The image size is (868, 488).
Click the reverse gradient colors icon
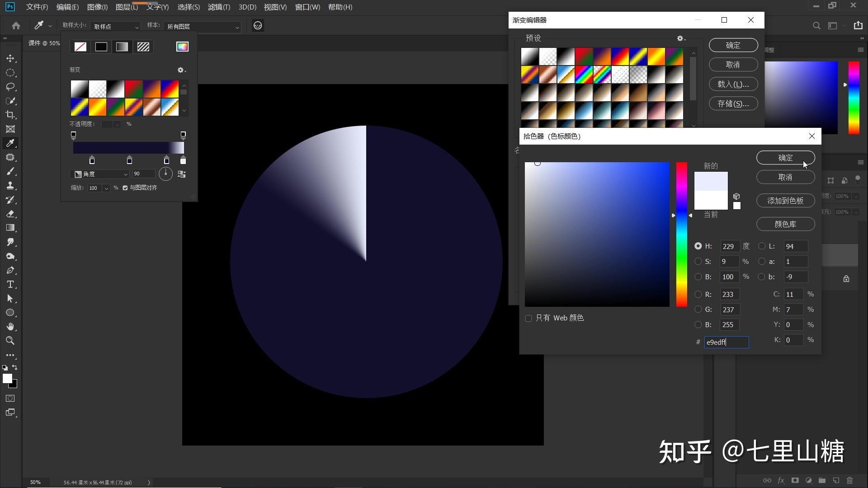[182, 174]
